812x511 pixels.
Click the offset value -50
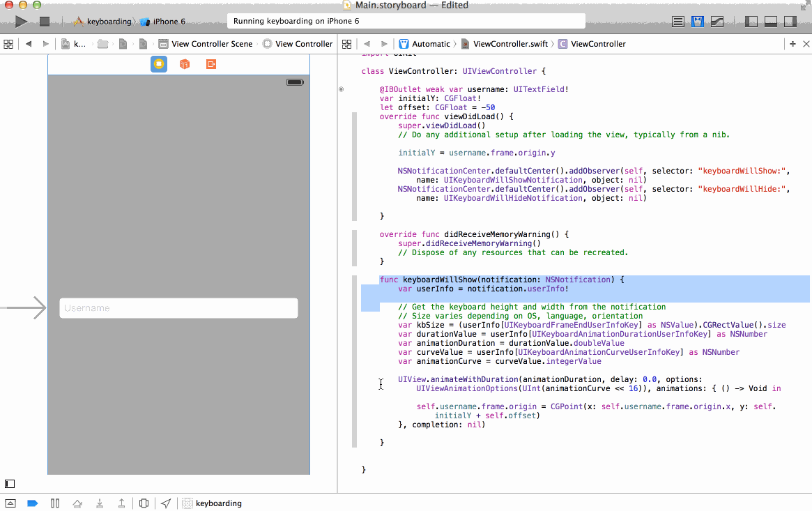click(x=488, y=107)
